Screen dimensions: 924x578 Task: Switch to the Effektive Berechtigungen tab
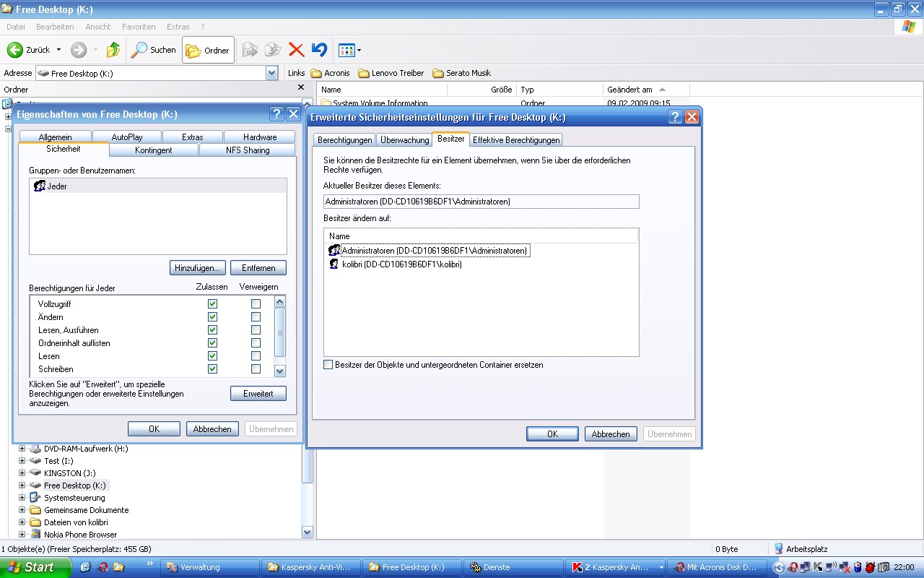[515, 140]
